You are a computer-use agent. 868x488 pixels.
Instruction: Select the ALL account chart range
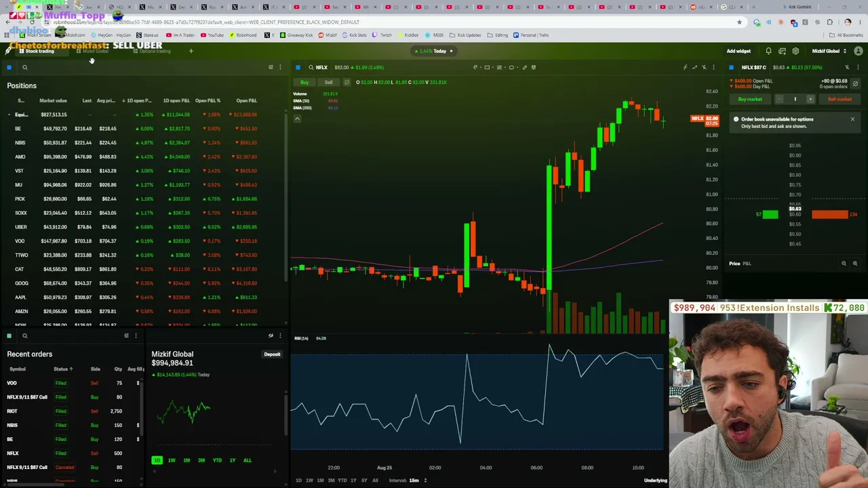[248, 460]
